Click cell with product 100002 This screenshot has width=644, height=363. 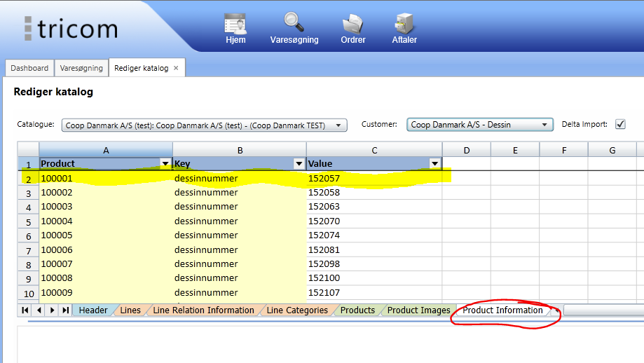click(106, 193)
